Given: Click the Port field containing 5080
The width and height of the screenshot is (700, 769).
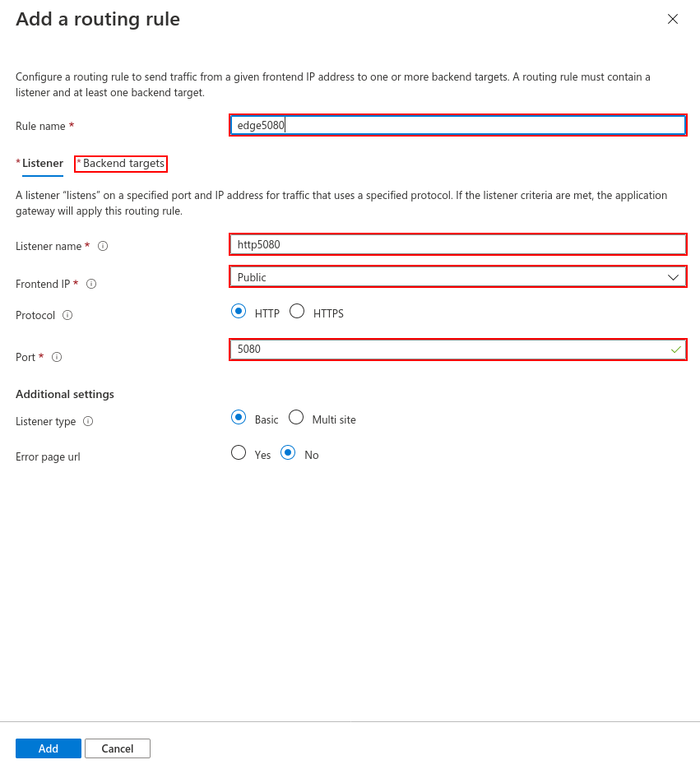Looking at the screenshot, I should tap(457, 350).
